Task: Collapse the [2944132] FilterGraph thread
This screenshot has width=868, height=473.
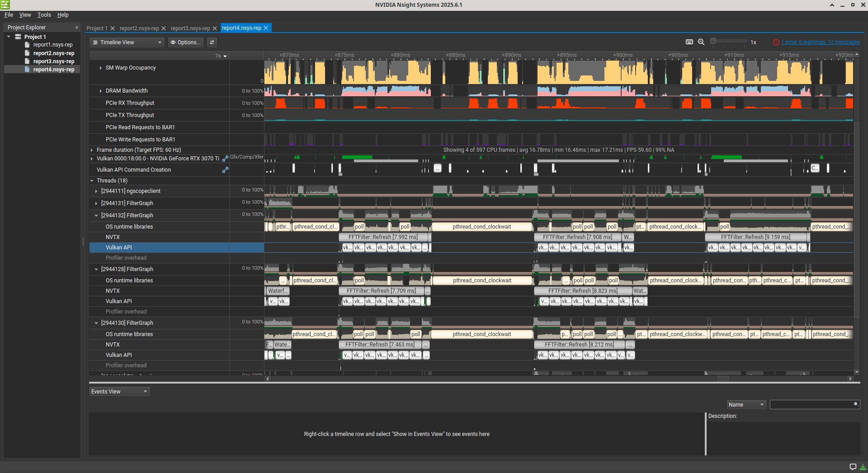Action: click(x=96, y=215)
